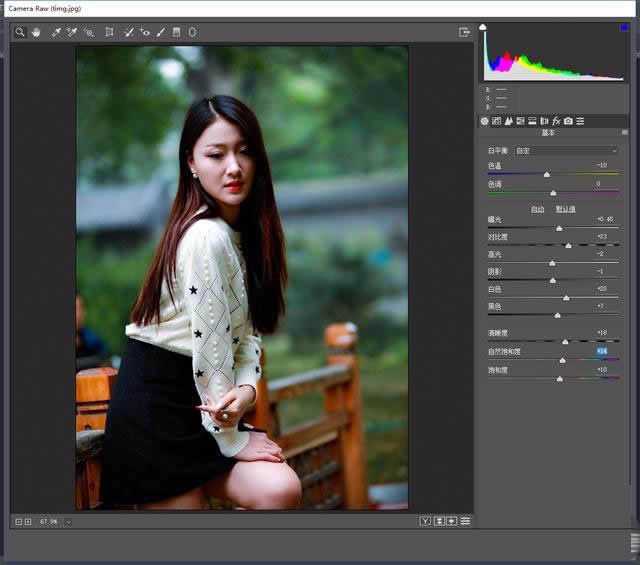Select the Hand tool
This screenshot has width=640, height=565.
36,32
